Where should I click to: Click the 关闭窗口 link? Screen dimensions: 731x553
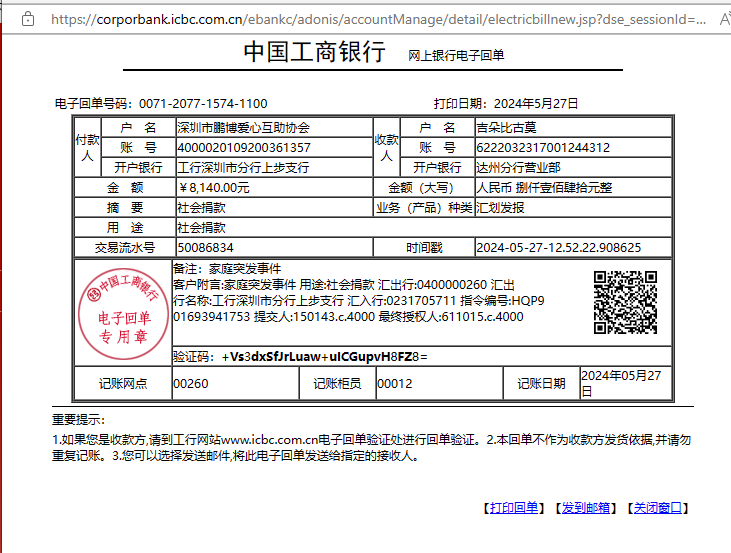click(658, 508)
